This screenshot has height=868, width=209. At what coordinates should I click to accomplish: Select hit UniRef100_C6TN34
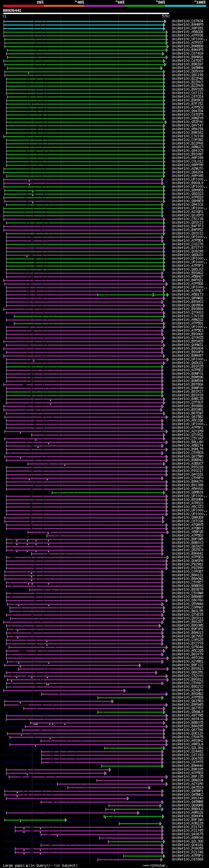pos(187,21)
